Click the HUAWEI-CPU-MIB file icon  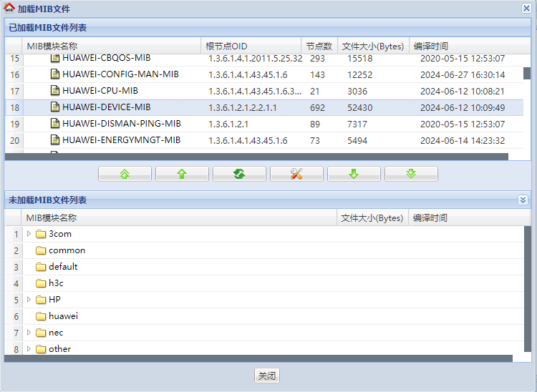(55, 90)
